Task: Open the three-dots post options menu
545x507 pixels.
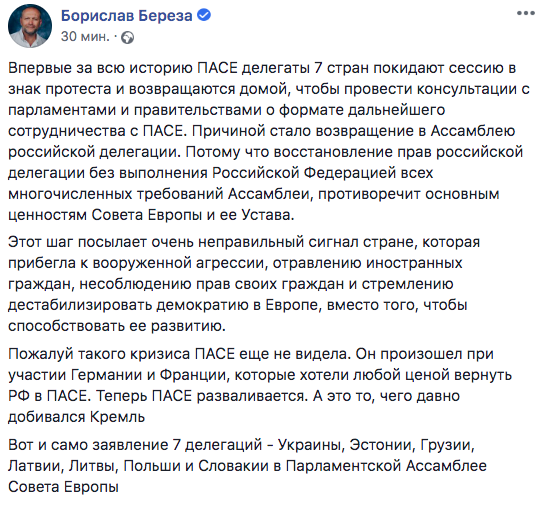Action: point(526,14)
